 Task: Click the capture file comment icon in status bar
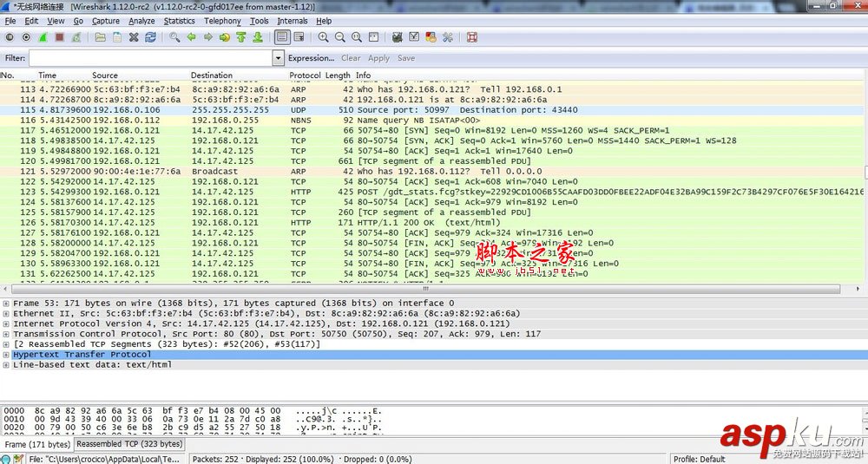pos(18,459)
